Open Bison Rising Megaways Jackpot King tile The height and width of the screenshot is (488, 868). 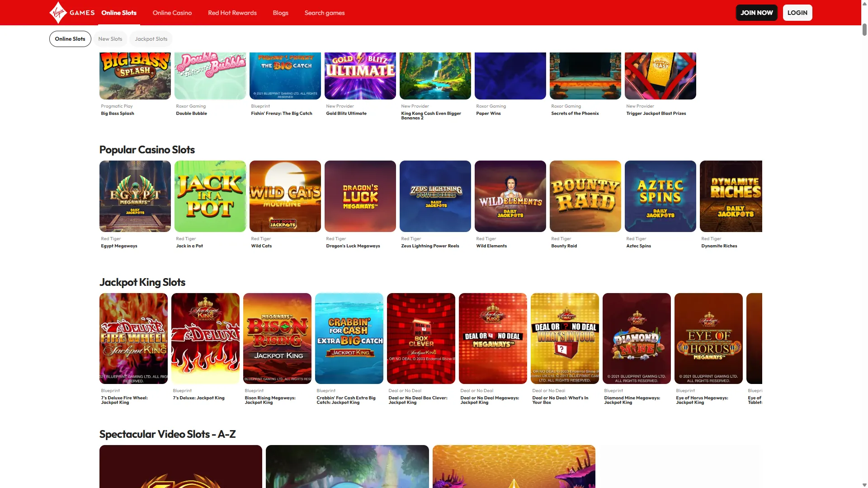277,338
